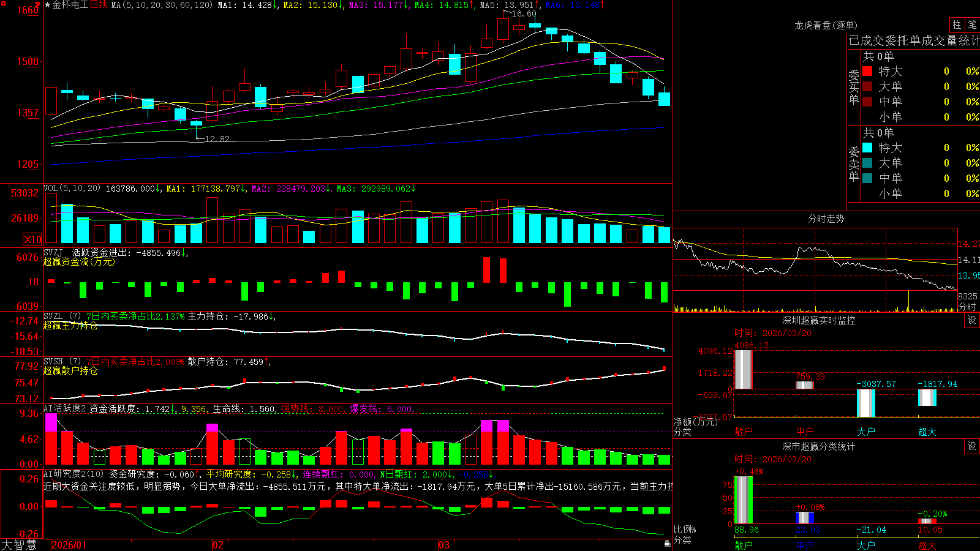Click the dark red 大单 swatch under 委买单

pyautogui.click(x=867, y=86)
